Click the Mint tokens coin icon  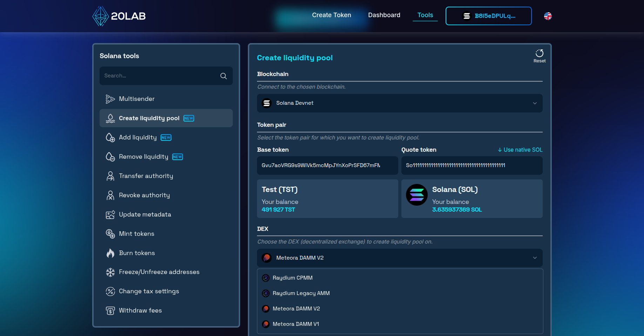point(110,234)
